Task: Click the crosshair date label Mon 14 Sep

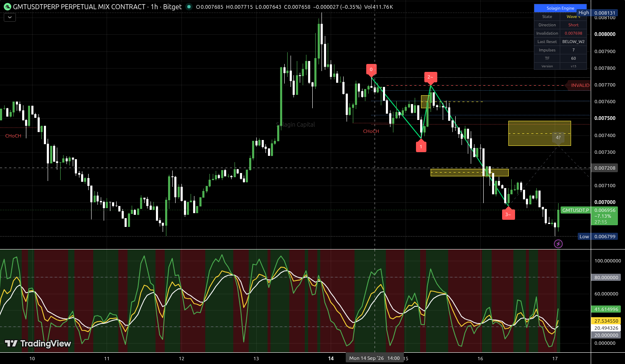Action: (x=374, y=358)
